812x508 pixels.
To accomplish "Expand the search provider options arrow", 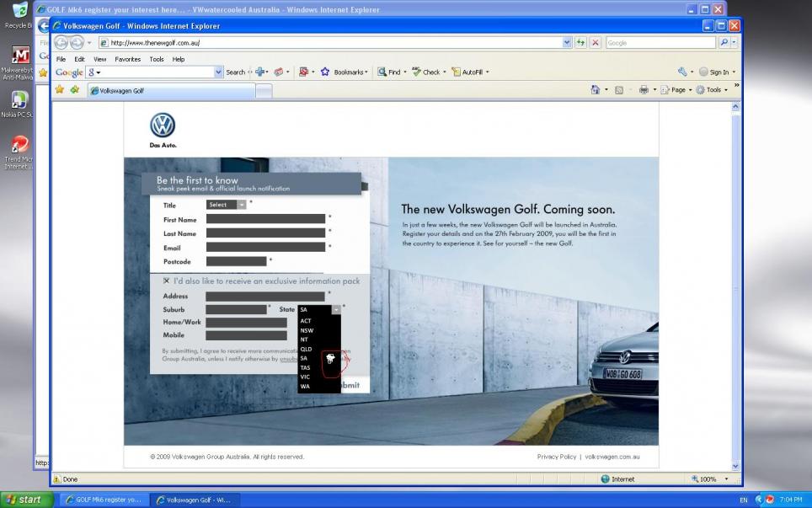I will (x=734, y=42).
